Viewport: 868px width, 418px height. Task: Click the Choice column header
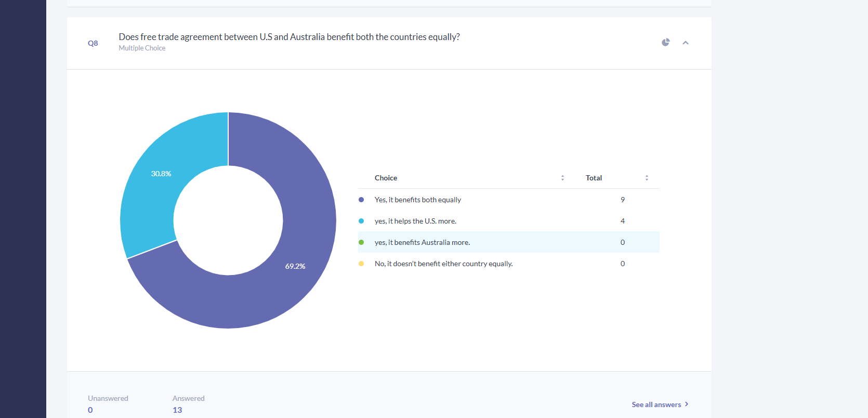[386, 178]
